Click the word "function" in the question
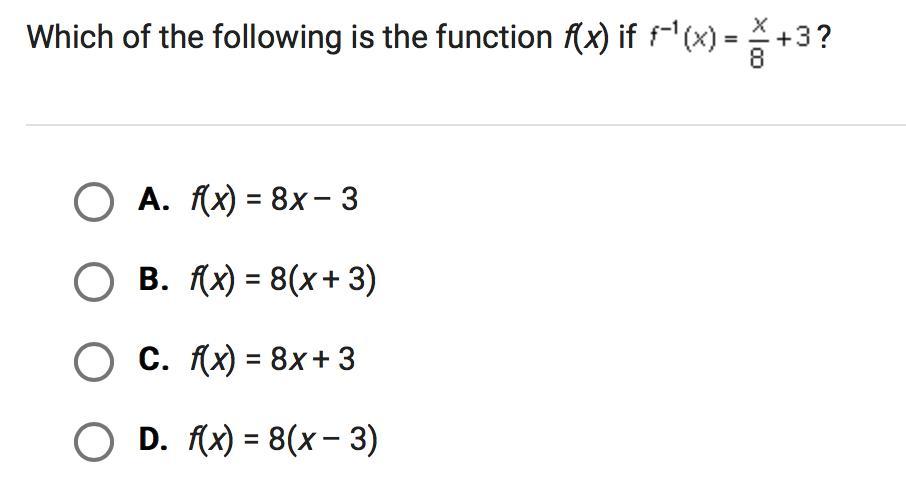 click(x=494, y=38)
